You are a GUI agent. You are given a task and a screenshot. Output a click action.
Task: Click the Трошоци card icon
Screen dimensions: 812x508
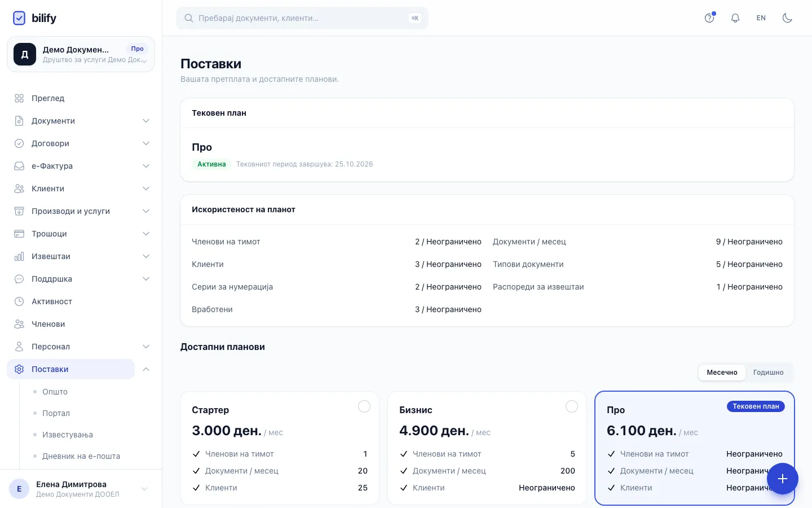pos(19,234)
